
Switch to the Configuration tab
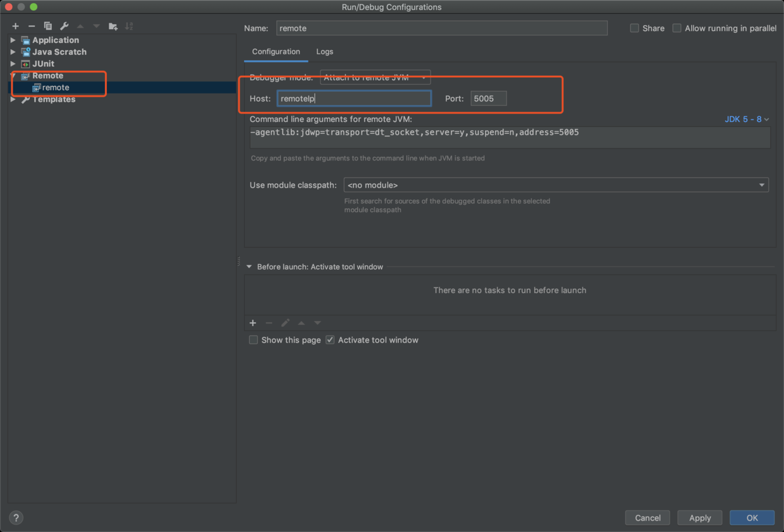[x=276, y=52]
